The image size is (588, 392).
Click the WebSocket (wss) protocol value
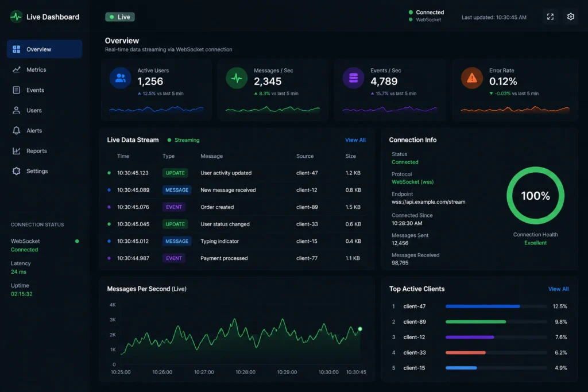point(412,182)
